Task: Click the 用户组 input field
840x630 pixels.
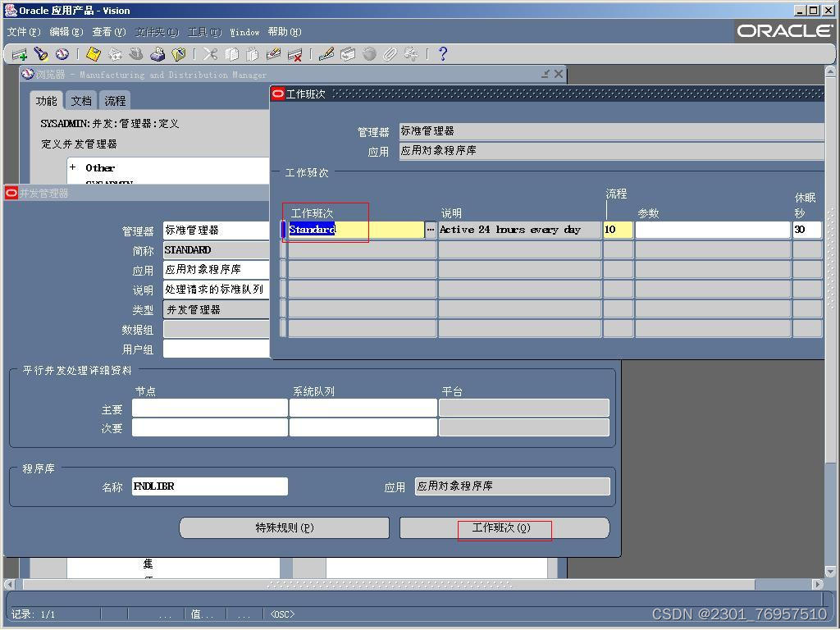Action: pyautogui.click(x=217, y=349)
